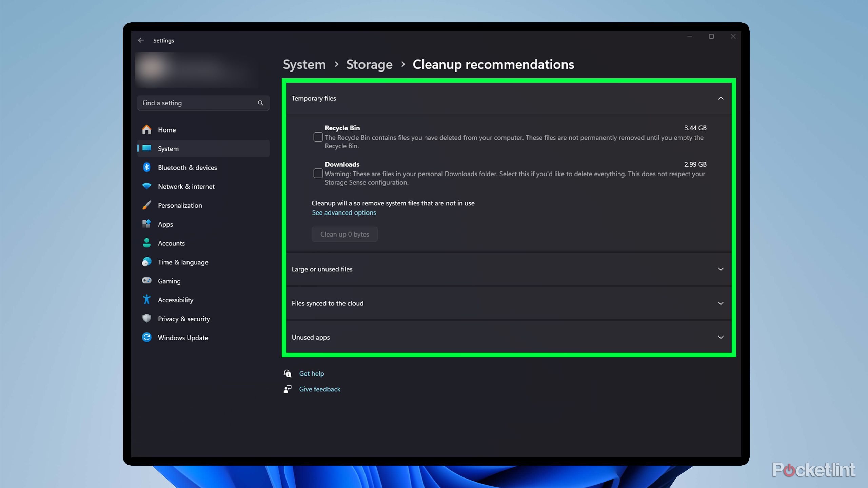Expand Files synced to the cloud
The width and height of the screenshot is (868, 488).
click(721, 303)
